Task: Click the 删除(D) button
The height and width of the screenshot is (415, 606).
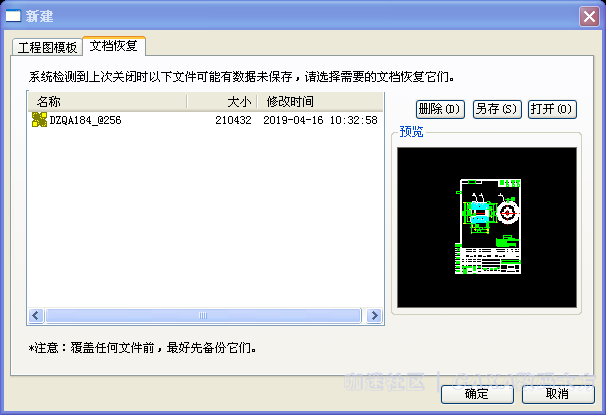Action: pyautogui.click(x=440, y=109)
